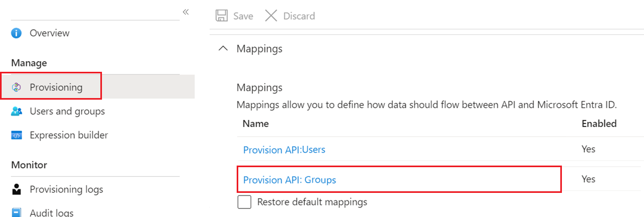Open Expression builder page

tap(69, 136)
